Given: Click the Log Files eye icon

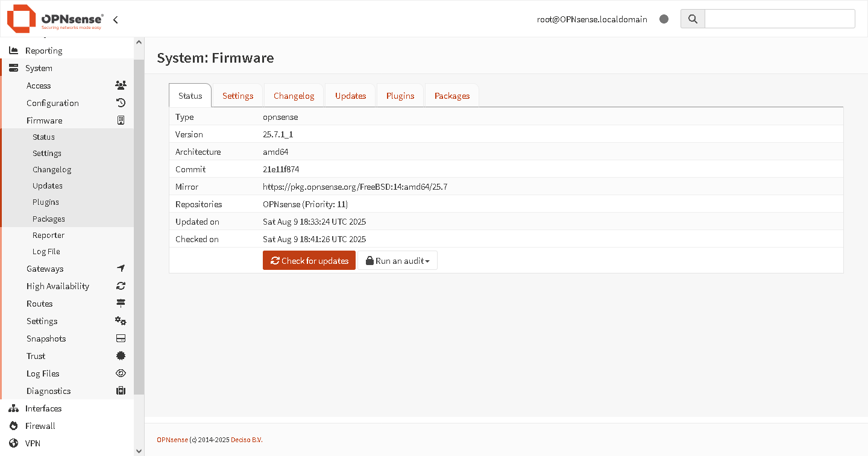Looking at the screenshot, I should click(x=121, y=373).
